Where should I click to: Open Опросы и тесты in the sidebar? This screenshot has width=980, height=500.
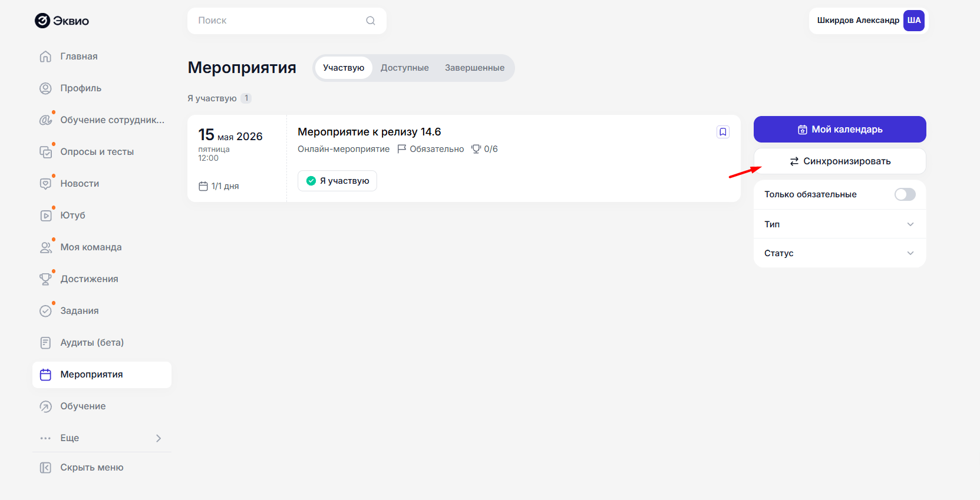[102, 152]
